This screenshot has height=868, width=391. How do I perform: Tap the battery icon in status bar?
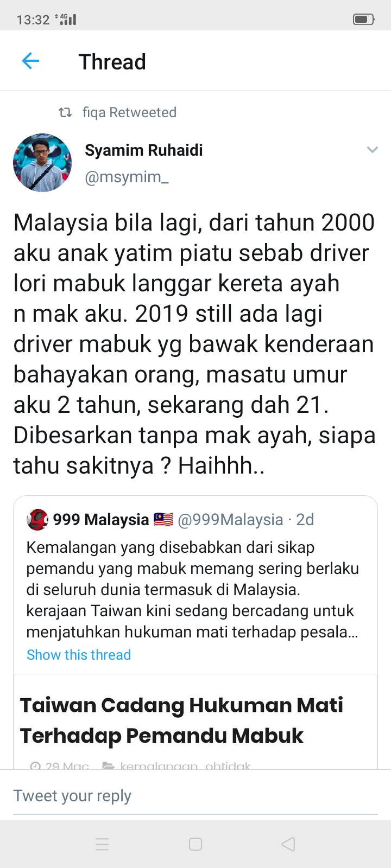click(363, 20)
